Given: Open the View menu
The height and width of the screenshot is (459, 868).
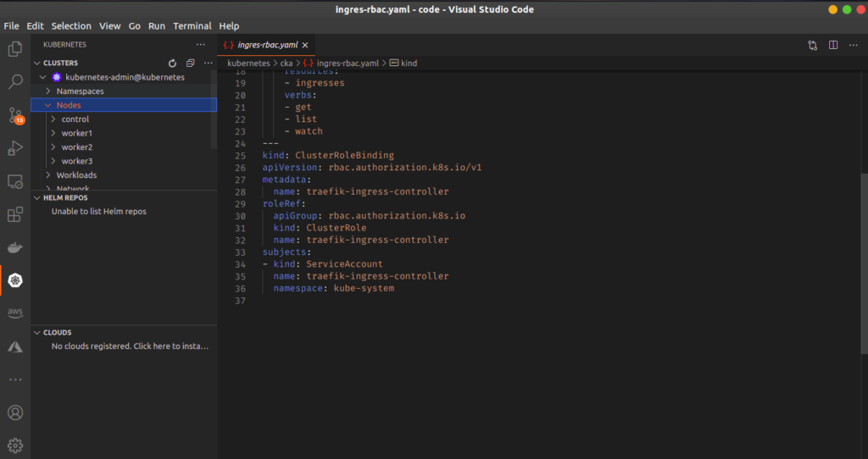Looking at the screenshot, I should (x=109, y=26).
